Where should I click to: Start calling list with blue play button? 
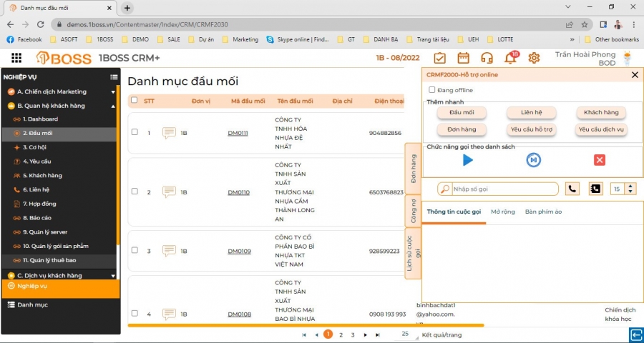tap(468, 160)
